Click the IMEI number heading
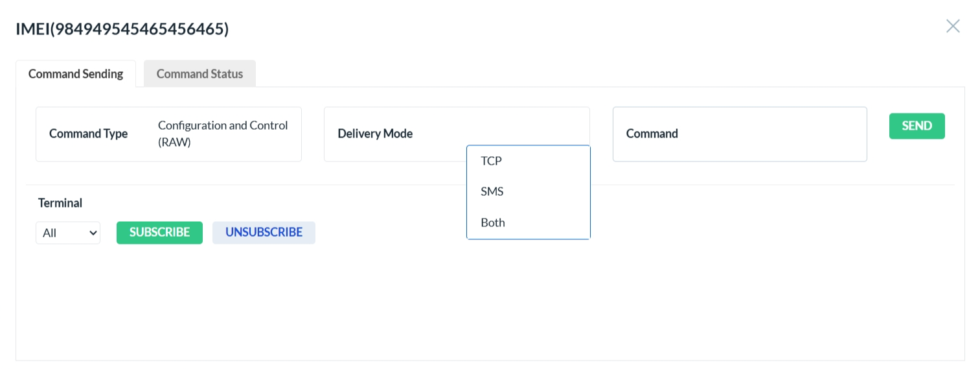The height and width of the screenshot is (369, 980). point(122,29)
